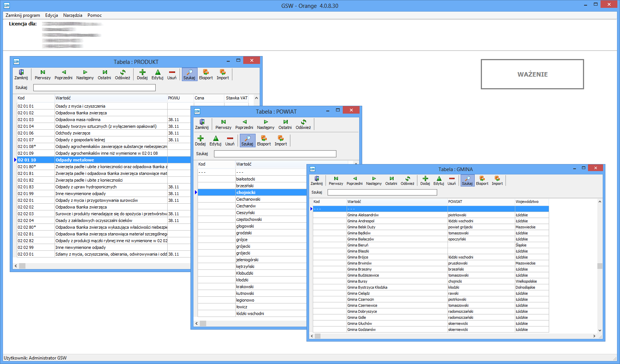Click Zamknij program in menu bar
Image resolution: width=620 pixels, height=364 pixels.
coord(23,15)
